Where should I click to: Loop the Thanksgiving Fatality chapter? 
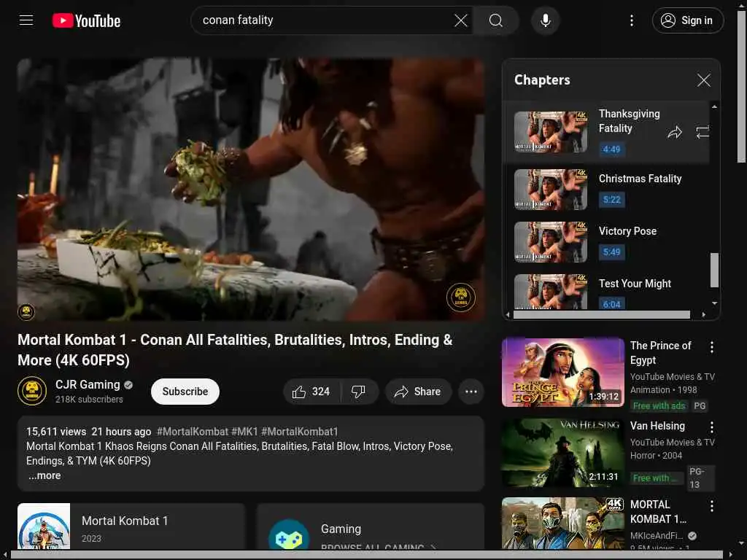click(703, 133)
